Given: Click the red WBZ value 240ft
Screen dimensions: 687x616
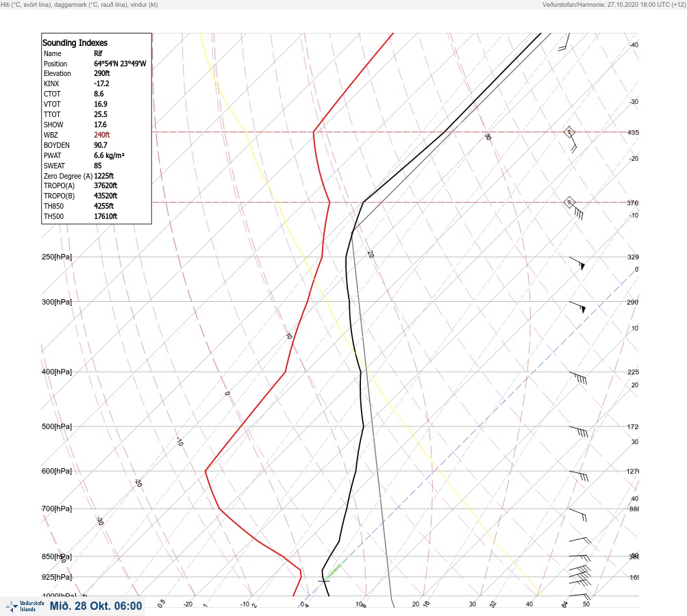Looking at the screenshot, I should coord(101,135).
